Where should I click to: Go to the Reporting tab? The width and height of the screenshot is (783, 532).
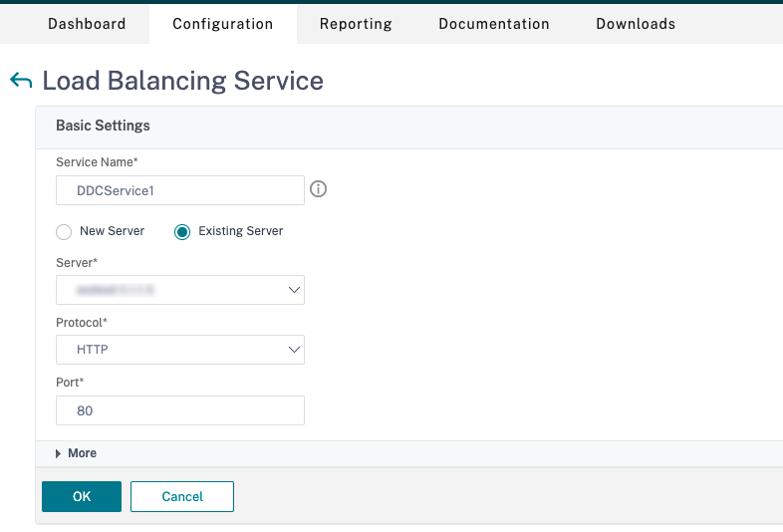click(x=356, y=24)
